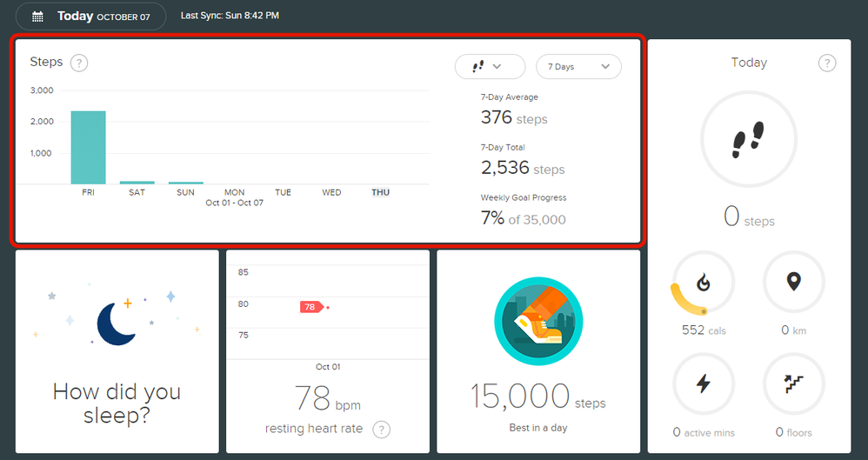Click the 78 heart rate marker
The height and width of the screenshot is (460, 868).
pos(310,307)
